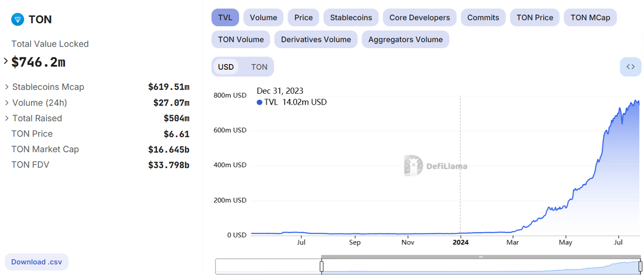Viewport: 644px width, 276px height.
Task: Click the top bar of the selected range
Action: (481, 257)
